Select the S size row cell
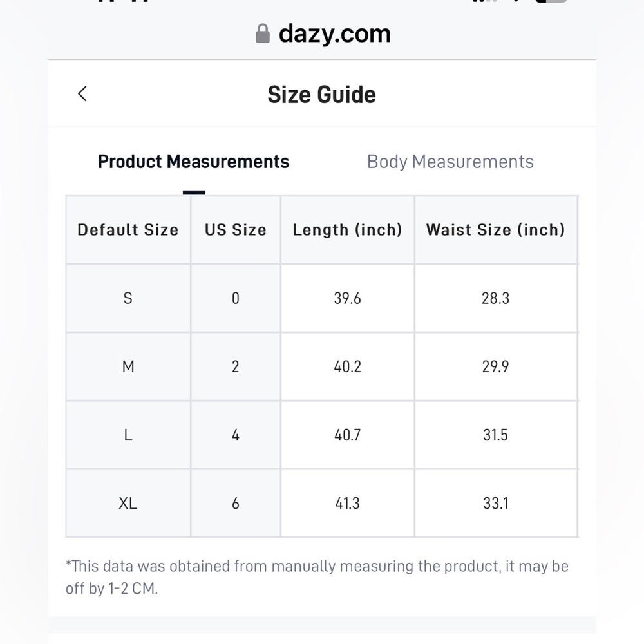 tap(128, 298)
